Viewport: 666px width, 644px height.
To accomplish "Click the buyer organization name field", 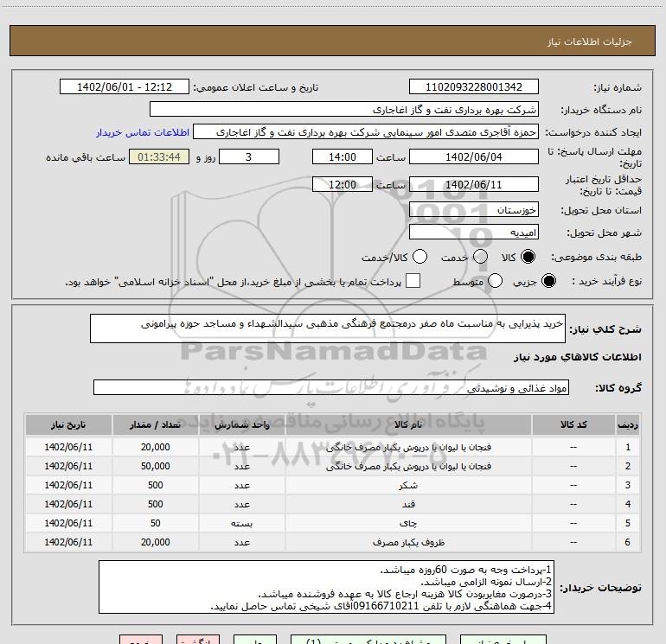I will coord(344,109).
